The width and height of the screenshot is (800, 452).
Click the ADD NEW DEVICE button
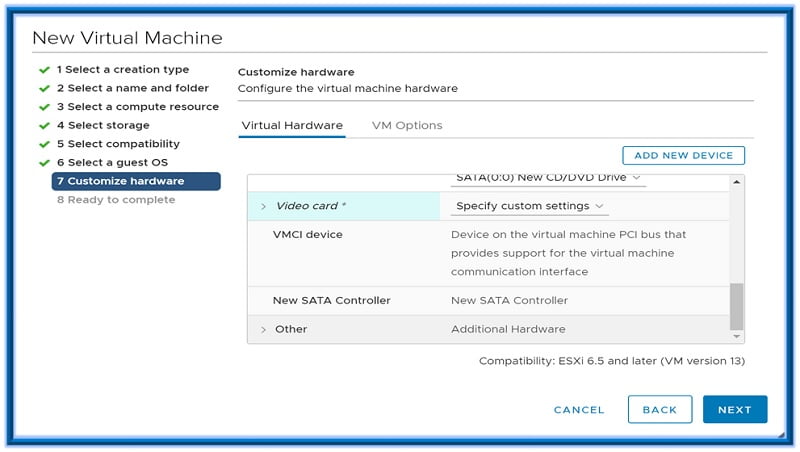click(x=683, y=155)
